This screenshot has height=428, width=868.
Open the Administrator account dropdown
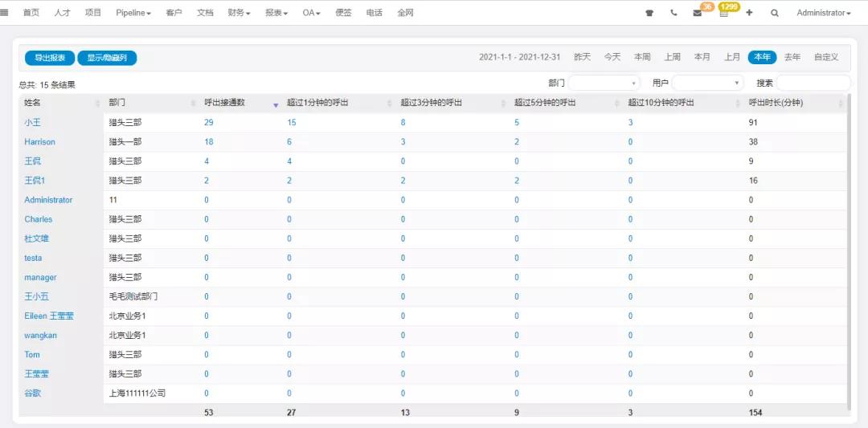pyautogui.click(x=823, y=13)
